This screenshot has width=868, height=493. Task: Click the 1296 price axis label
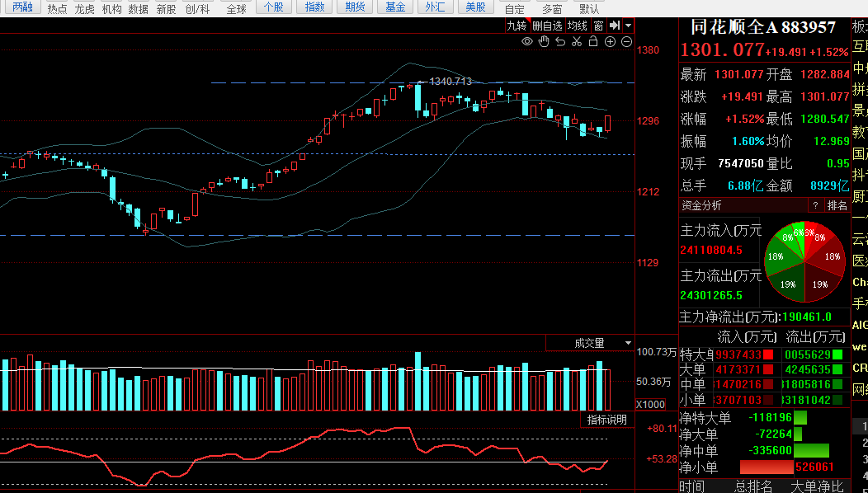click(x=649, y=120)
